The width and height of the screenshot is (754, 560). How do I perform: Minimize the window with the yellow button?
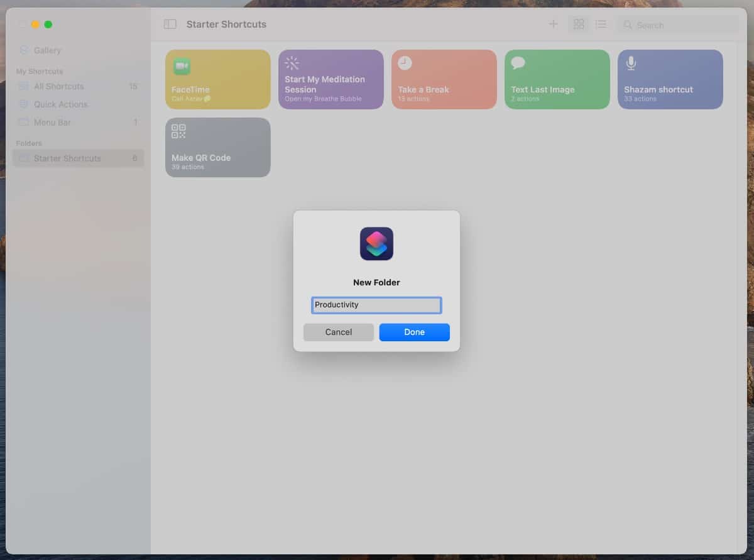35,25
